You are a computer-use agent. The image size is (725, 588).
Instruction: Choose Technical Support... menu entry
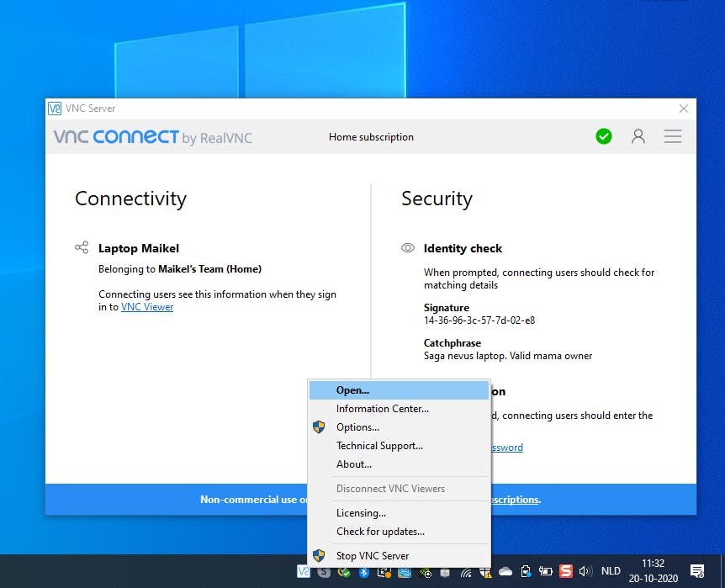[x=399, y=446]
